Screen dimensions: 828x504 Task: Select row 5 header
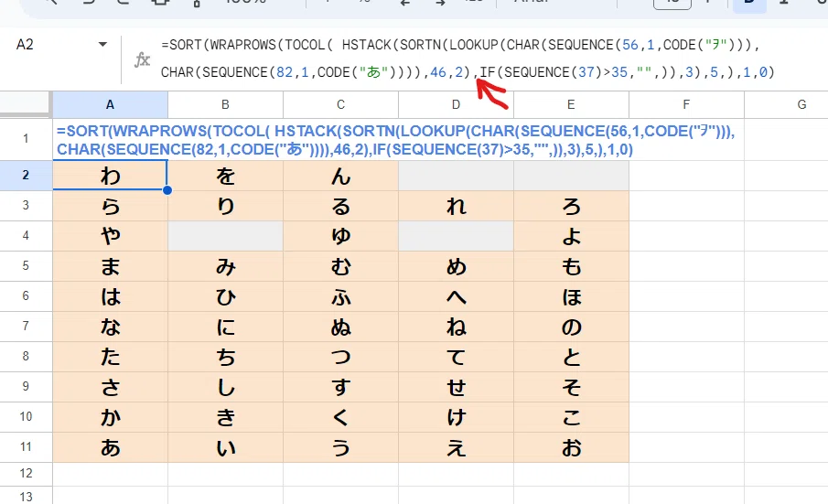coord(26,265)
